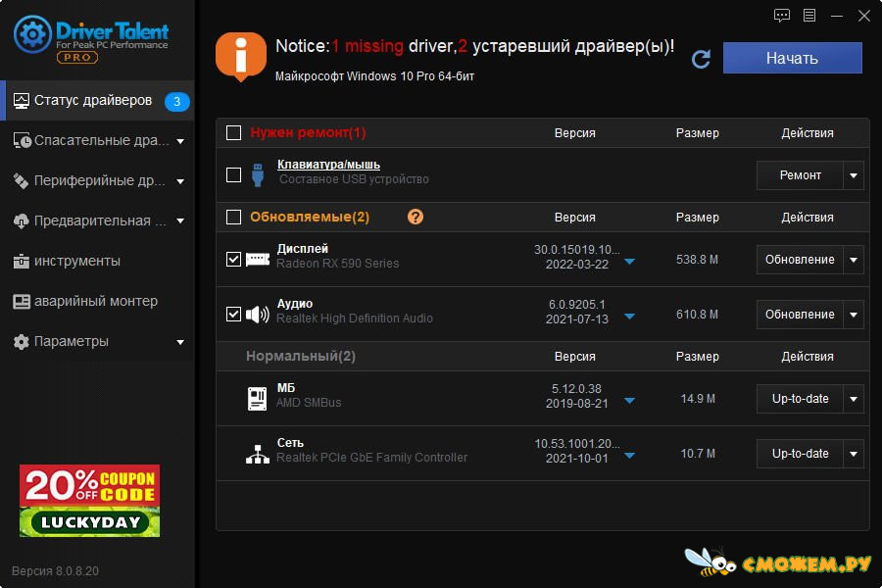Screen dimensions: 882x588
Task: Click Up-to-date button for AMD SMBus
Action: (x=800, y=399)
